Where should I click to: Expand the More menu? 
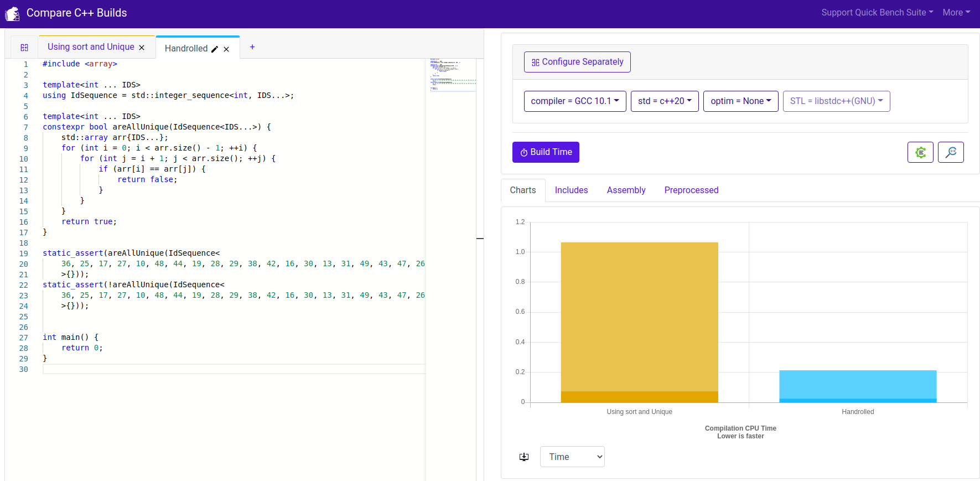tap(956, 12)
